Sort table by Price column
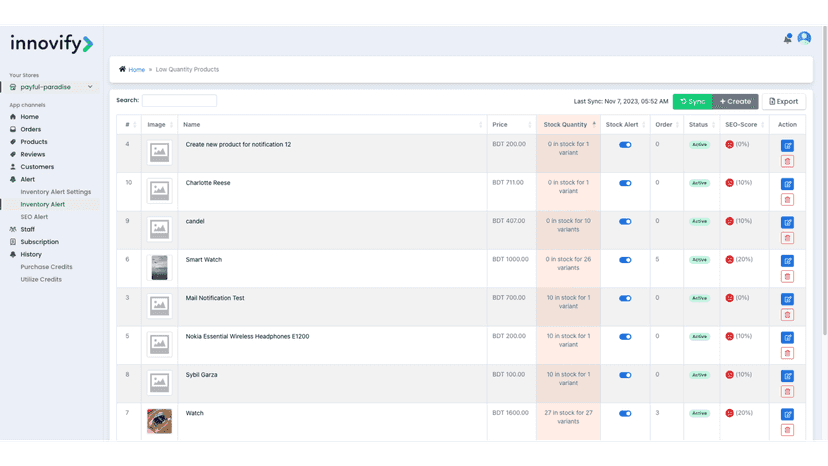The image size is (828, 466). [x=512, y=125]
